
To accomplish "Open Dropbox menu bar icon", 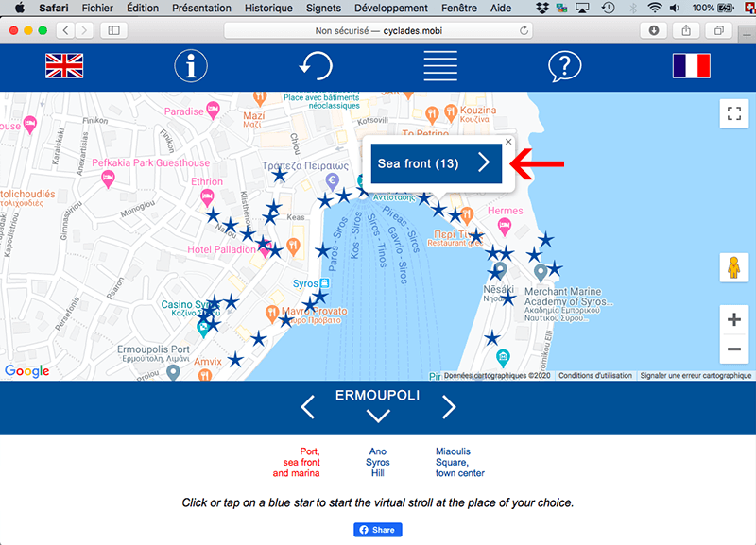I will point(542,8).
